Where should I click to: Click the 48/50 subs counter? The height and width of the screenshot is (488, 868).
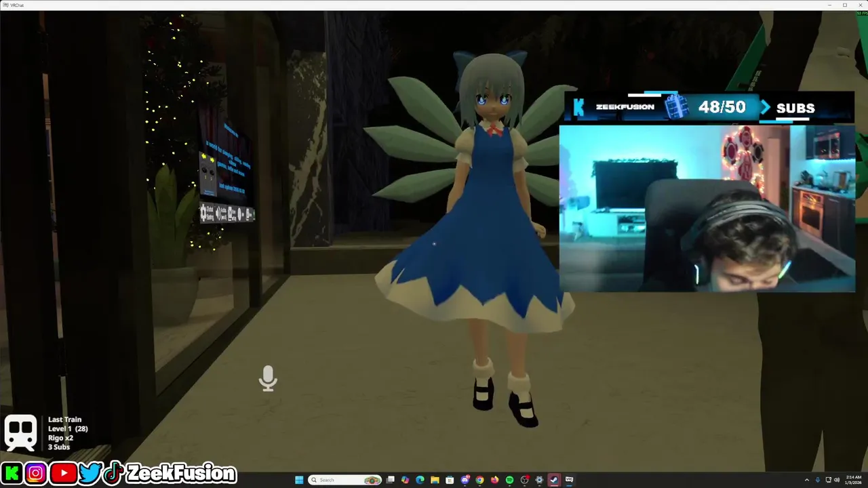click(722, 107)
